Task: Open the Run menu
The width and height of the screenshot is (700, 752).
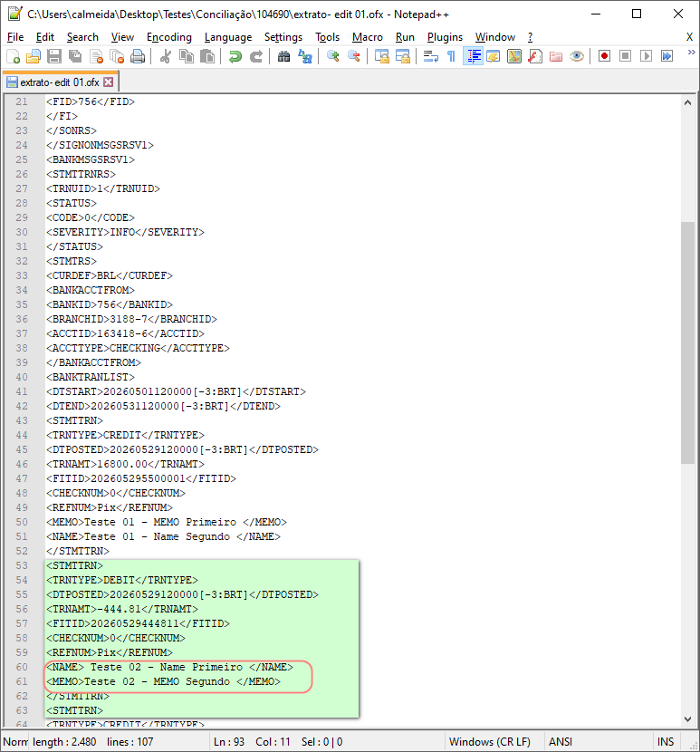Action: pyautogui.click(x=405, y=37)
